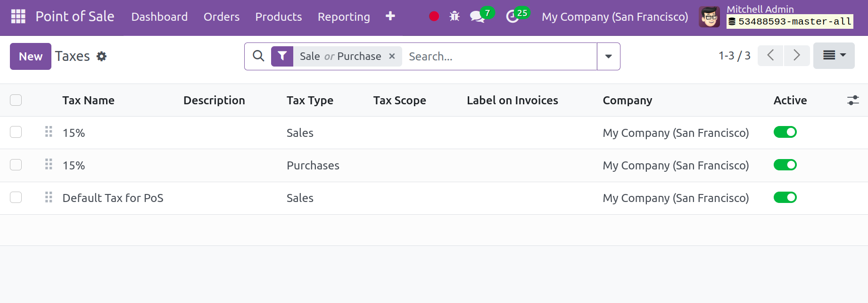Open the activities clock icon
This screenshot has height=303, width=868.
512,17
